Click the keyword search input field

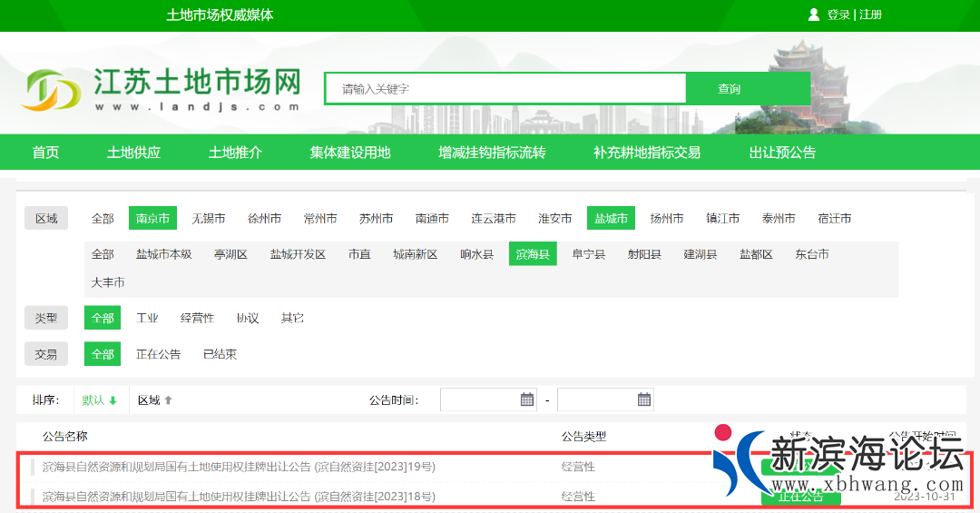pos(505,89)
